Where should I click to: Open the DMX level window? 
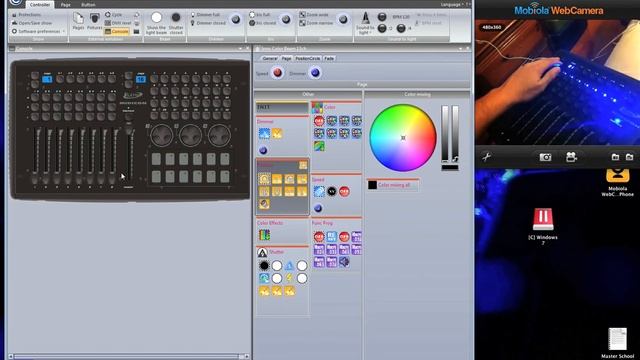(118, 23)
